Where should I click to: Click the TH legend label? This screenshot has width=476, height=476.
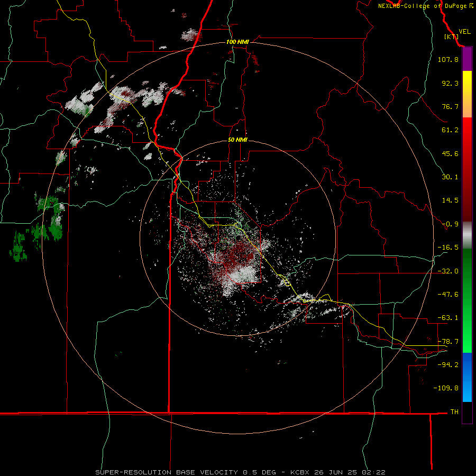[x=454, y=412]
